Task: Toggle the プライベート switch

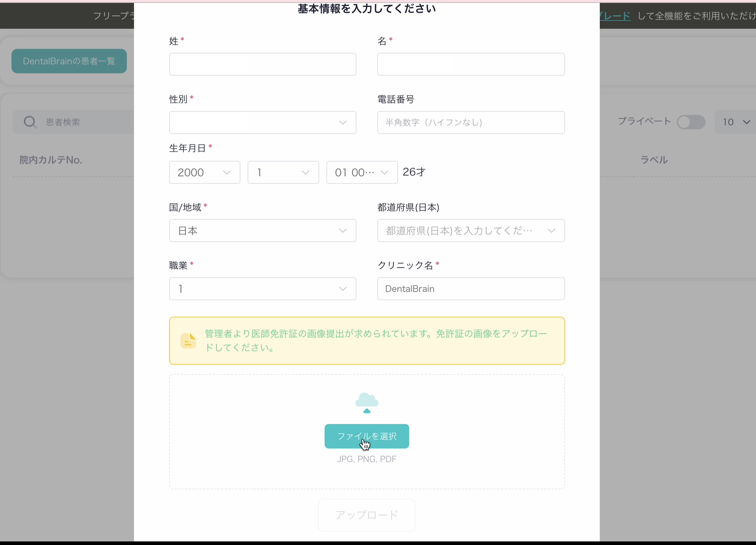Action: (x=691, y=122)
